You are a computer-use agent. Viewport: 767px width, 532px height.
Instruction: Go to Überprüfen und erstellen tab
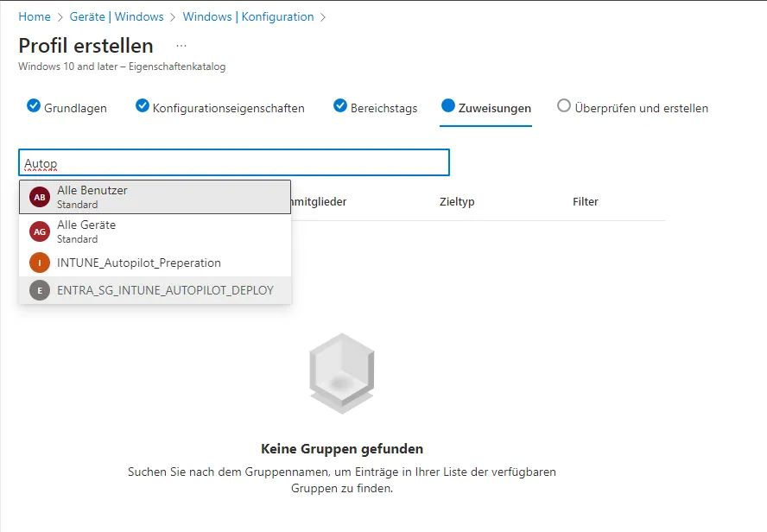point(641,108)
